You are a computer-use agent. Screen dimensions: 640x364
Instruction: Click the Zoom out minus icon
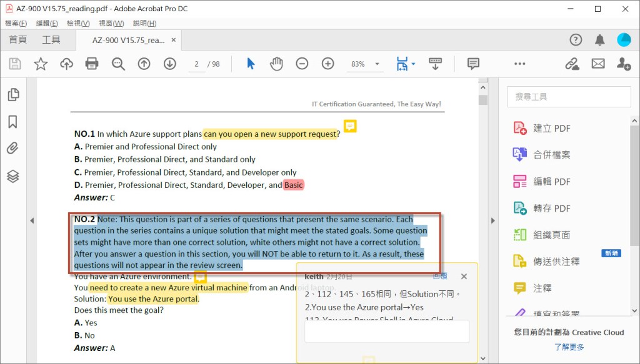[302, 64]
